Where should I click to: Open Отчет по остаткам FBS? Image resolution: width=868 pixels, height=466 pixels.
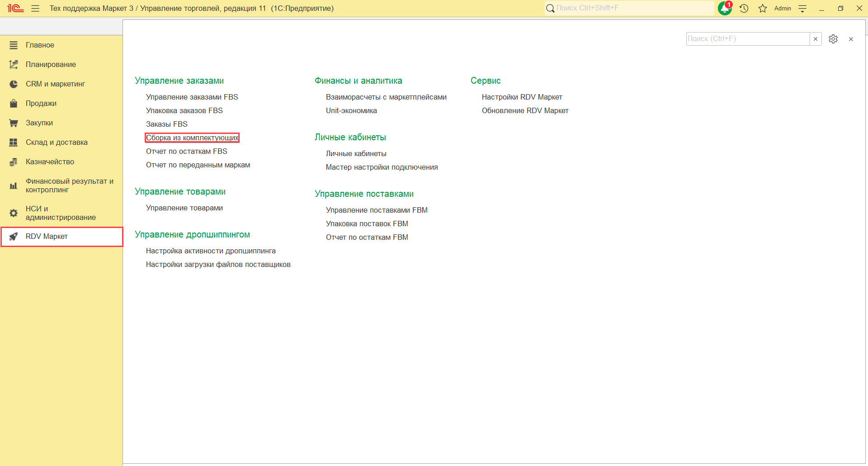point(187,152)
